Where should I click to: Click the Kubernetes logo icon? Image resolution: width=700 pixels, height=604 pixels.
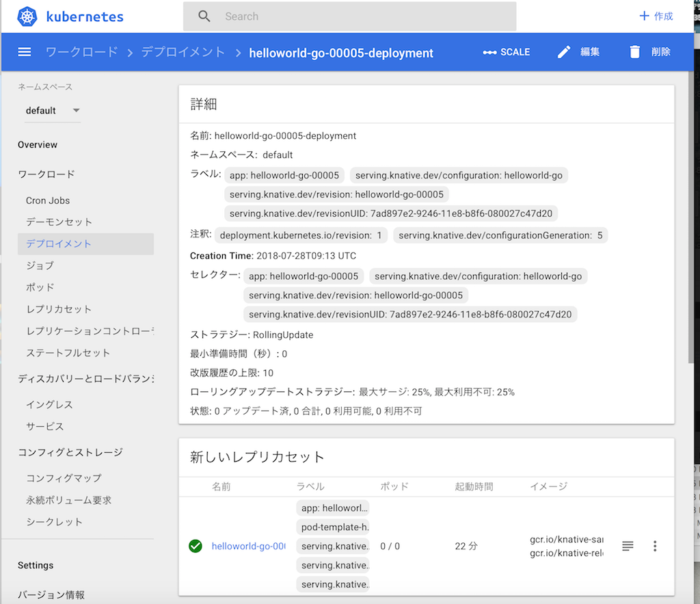[x=25, y=16]
